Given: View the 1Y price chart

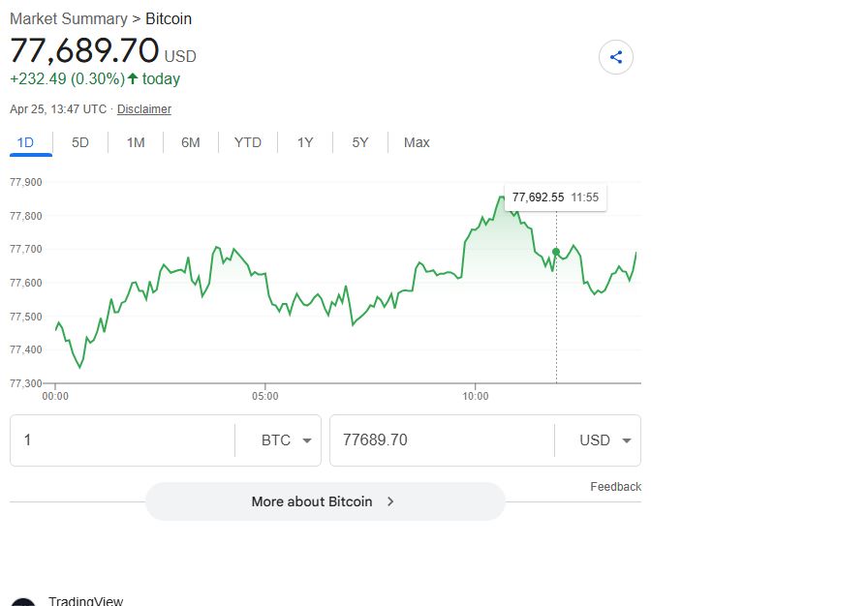Looking at the screenshot, I should coord(305,142).
